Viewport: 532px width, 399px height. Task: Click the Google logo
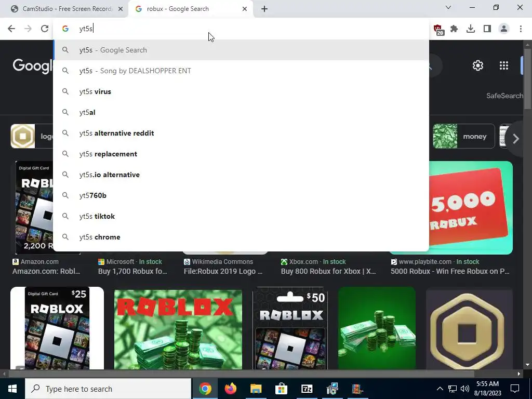(x=33, y=65)
